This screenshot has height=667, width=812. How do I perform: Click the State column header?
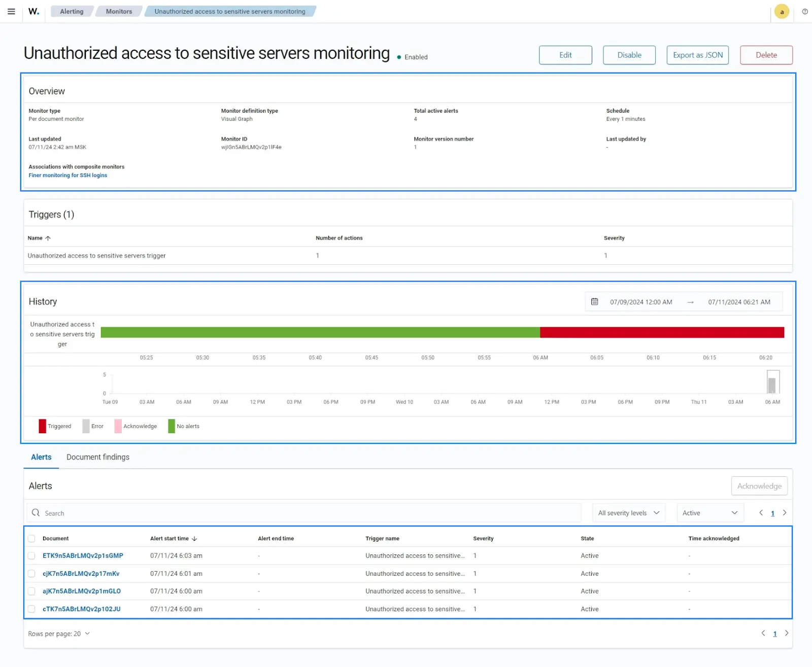pos(587,539)
